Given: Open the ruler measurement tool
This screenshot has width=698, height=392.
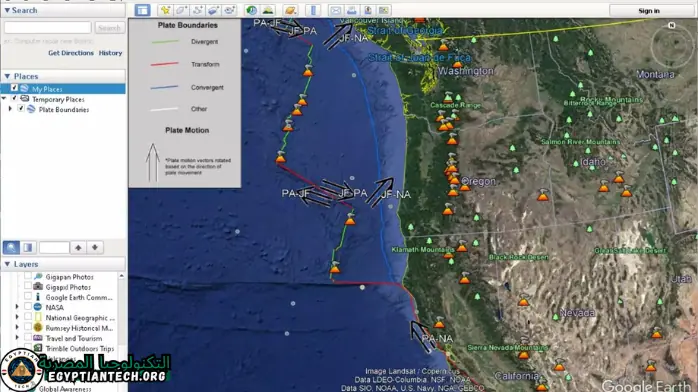Looking at the screenshot, I should (313, 10).
